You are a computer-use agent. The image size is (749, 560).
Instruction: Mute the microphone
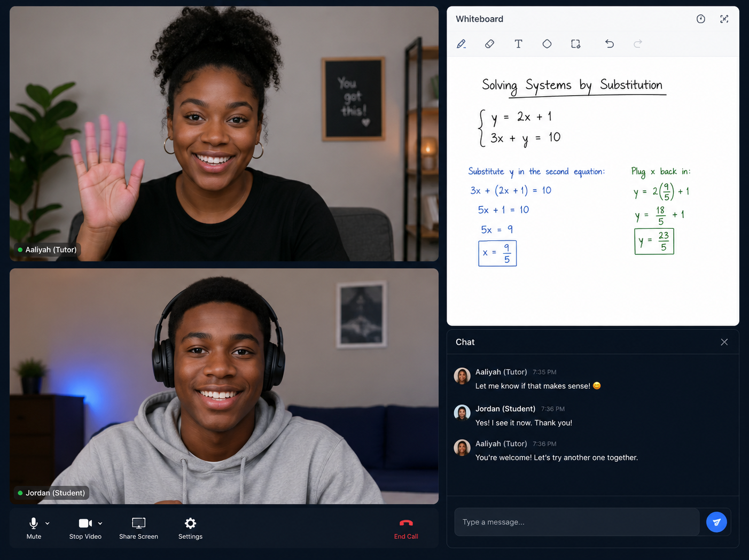(34, 528)
